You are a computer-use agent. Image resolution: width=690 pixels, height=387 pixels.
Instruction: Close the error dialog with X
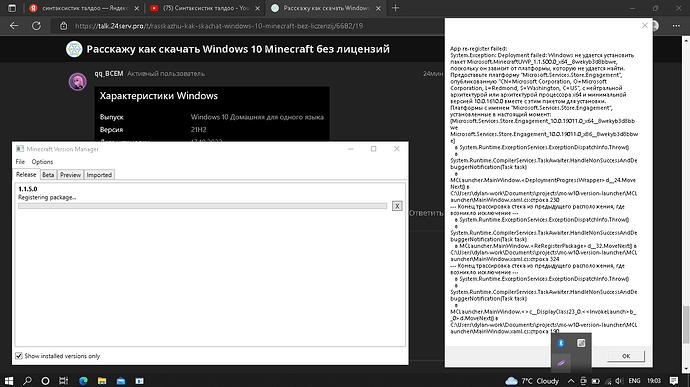click(x=645, y=26)
